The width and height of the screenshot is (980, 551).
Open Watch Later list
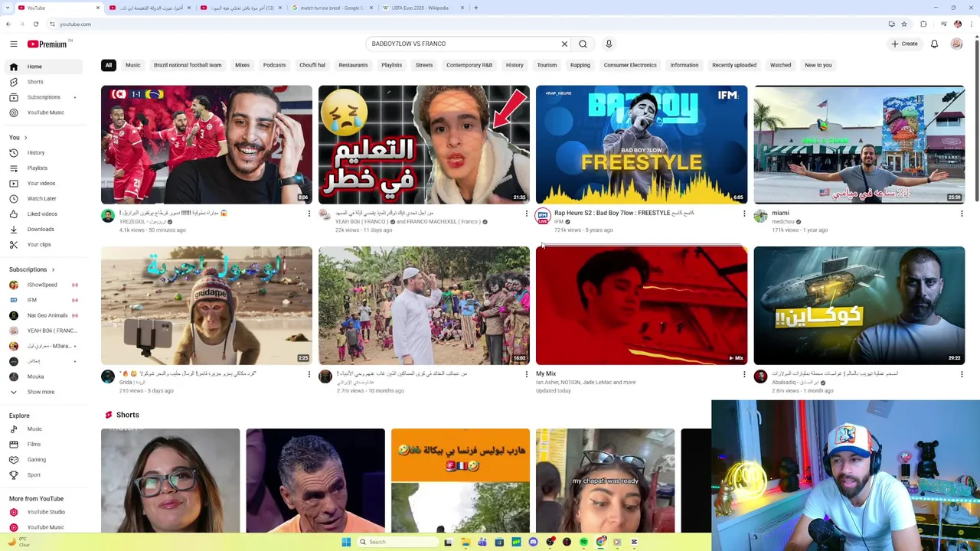tap(42, 199)
